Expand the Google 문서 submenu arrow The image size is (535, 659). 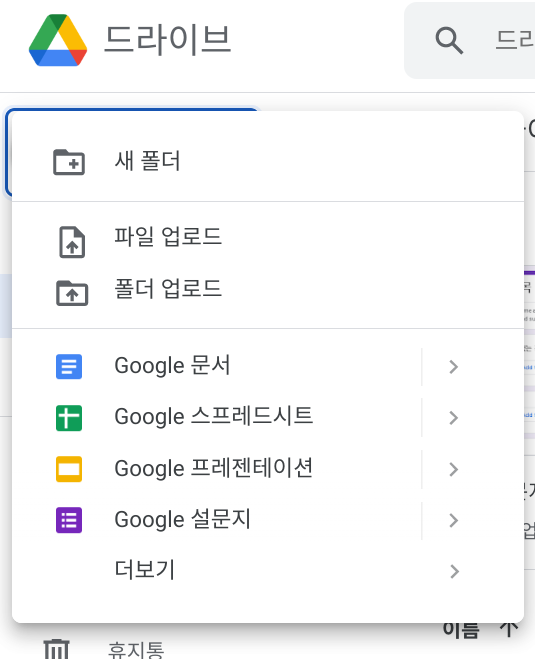click(x=453, y=367)
